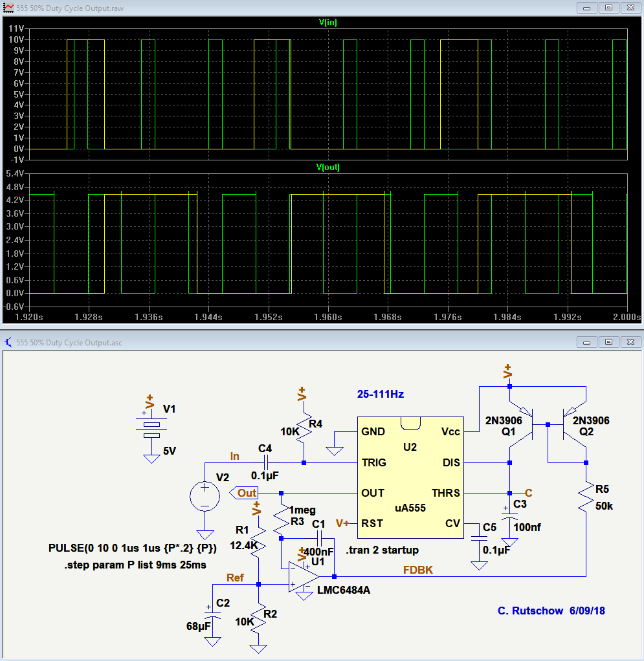Image resolution: width=644 pixels, height=661 pixels.
Task: Click the THRS pin label on U2
Action: pyautogui.click(x=446, y=493)
